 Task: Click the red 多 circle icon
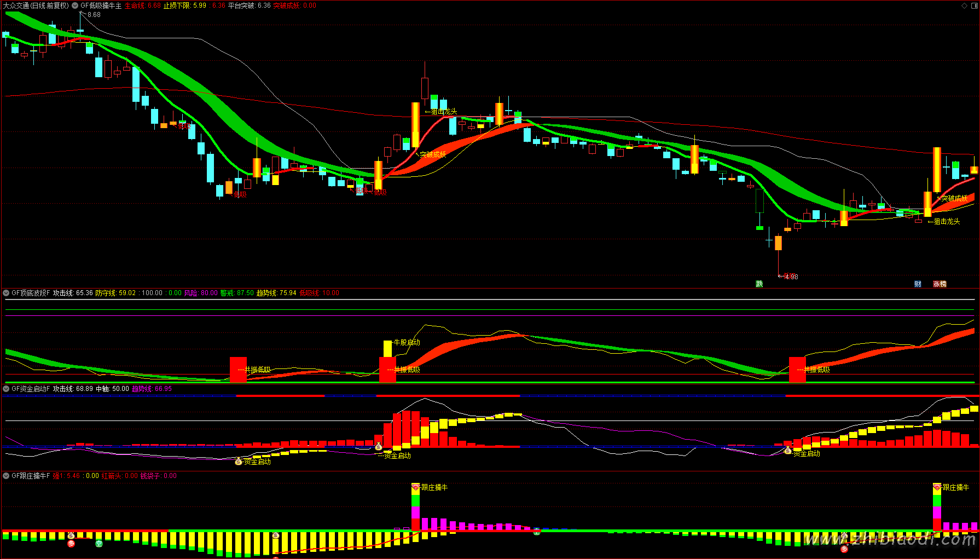point(71,543)
